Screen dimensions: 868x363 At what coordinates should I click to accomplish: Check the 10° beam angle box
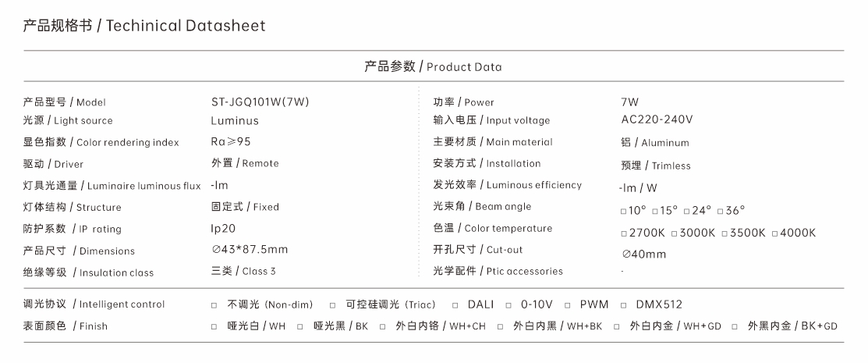point(623,211)
